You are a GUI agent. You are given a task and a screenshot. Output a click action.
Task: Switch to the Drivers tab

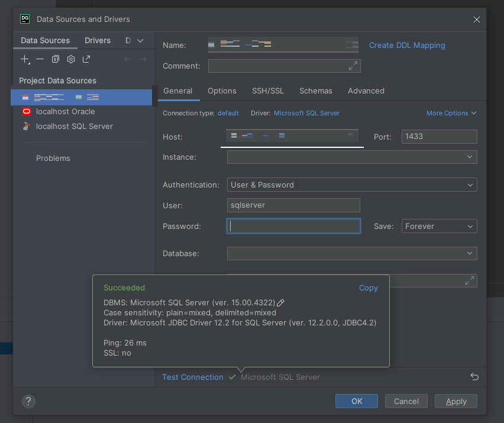click(x=98, y=40)
